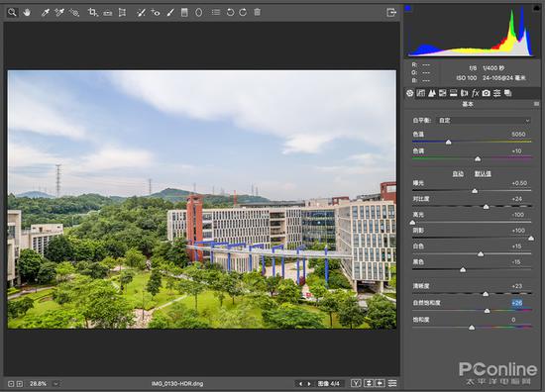Switch to the Basic panel tab
This screenshot has width=545, height=392.
(x=410, y=93)
